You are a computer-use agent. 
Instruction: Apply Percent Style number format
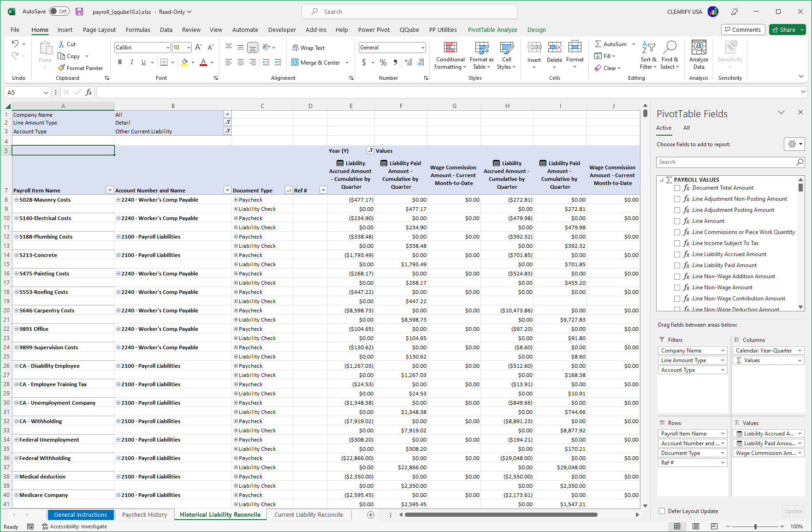coord(383,62)
